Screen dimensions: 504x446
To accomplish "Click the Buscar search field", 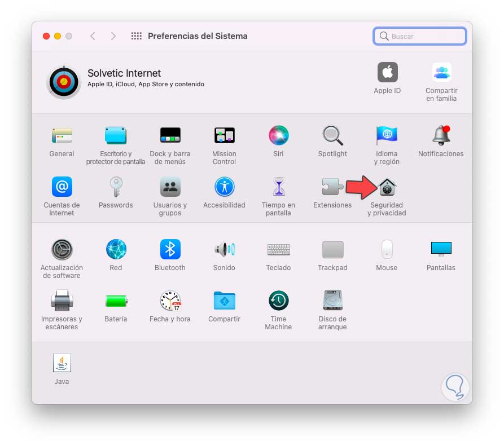I will click(420, 36).
